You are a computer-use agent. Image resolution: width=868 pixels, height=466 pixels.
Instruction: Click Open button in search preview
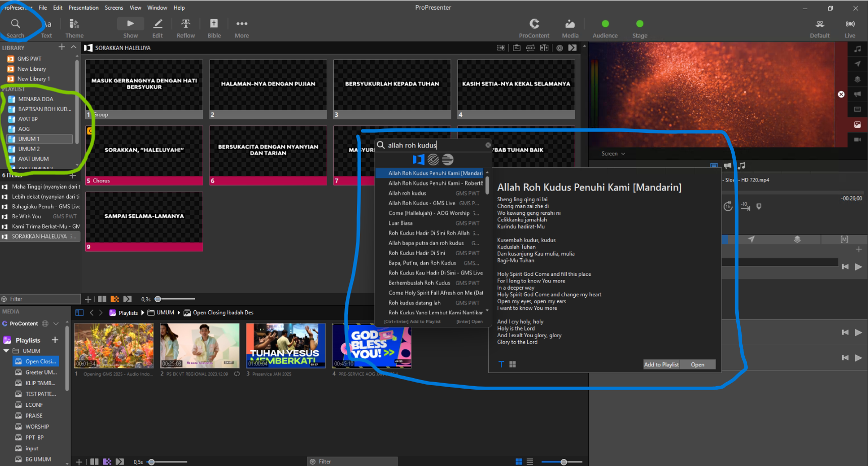[697, 364]
